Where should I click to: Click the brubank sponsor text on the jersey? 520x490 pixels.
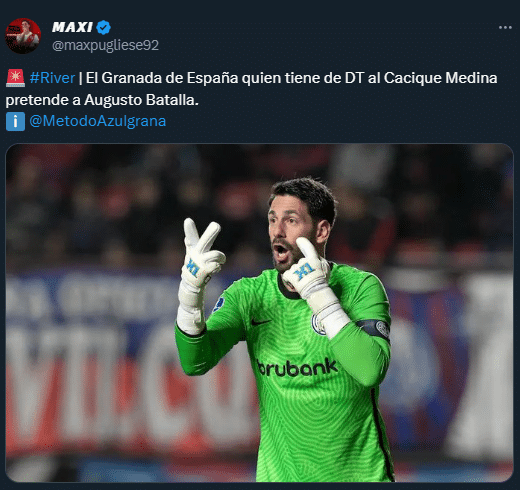point(297,368)
